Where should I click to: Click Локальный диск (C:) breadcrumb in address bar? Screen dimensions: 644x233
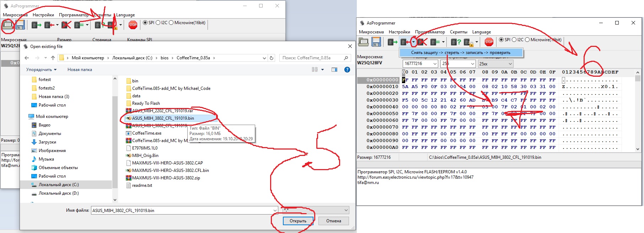(132, 58)
